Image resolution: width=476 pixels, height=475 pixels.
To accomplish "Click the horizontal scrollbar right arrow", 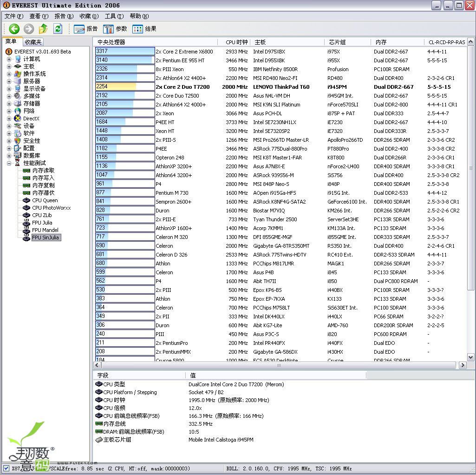I will tap(463, 365).
